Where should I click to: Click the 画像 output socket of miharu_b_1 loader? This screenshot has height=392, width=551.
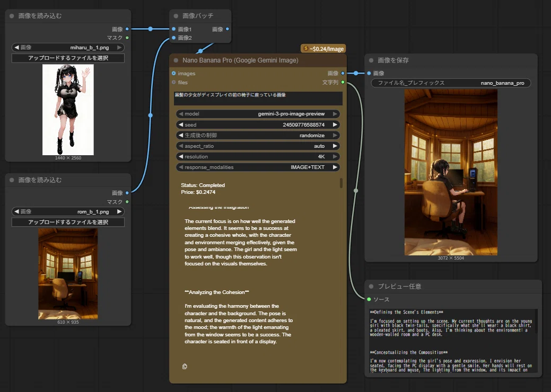pos(127,29)
